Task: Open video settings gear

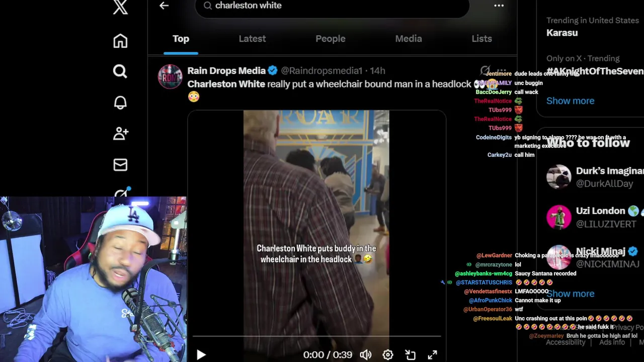Action: click(x=388, y=355)
